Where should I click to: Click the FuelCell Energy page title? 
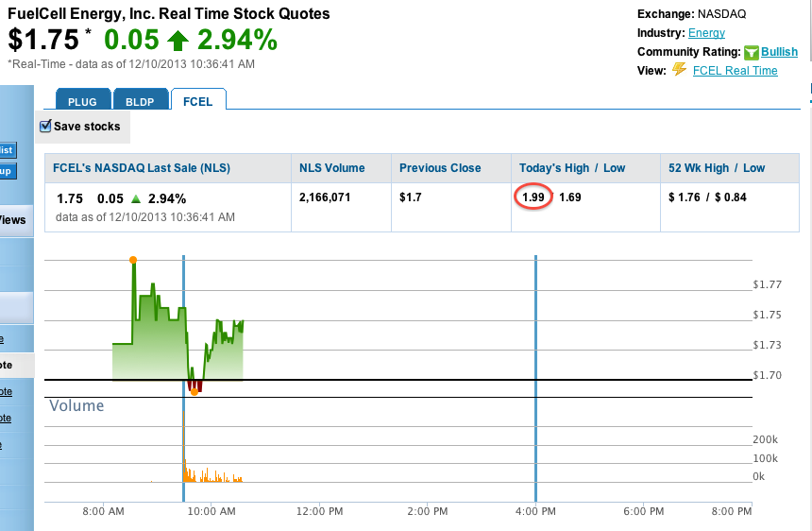(x=169, y=13)
